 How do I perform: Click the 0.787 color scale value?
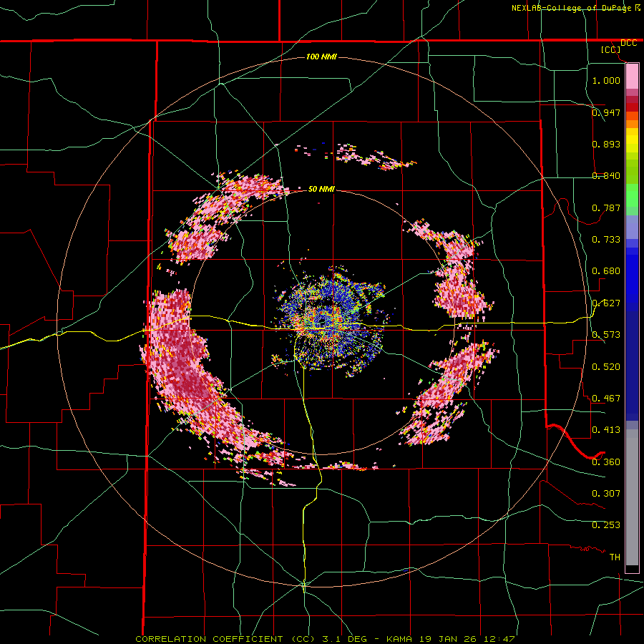(606, 208)
